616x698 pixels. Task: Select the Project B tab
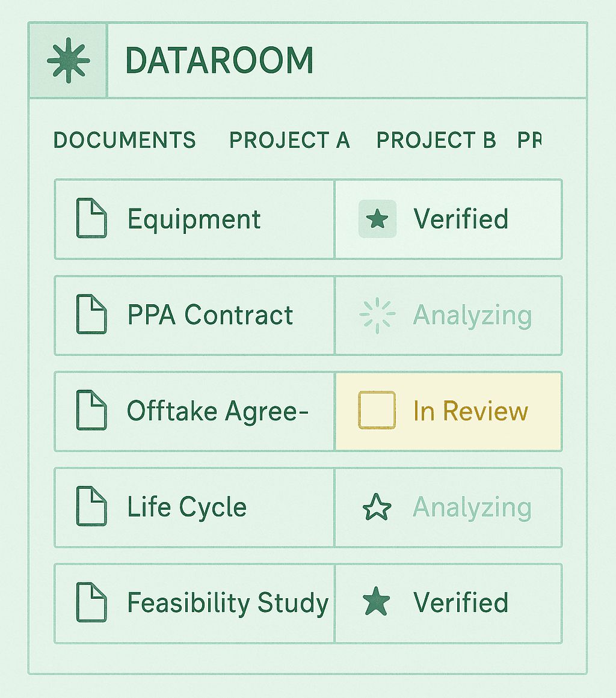[x=436, y=140]
